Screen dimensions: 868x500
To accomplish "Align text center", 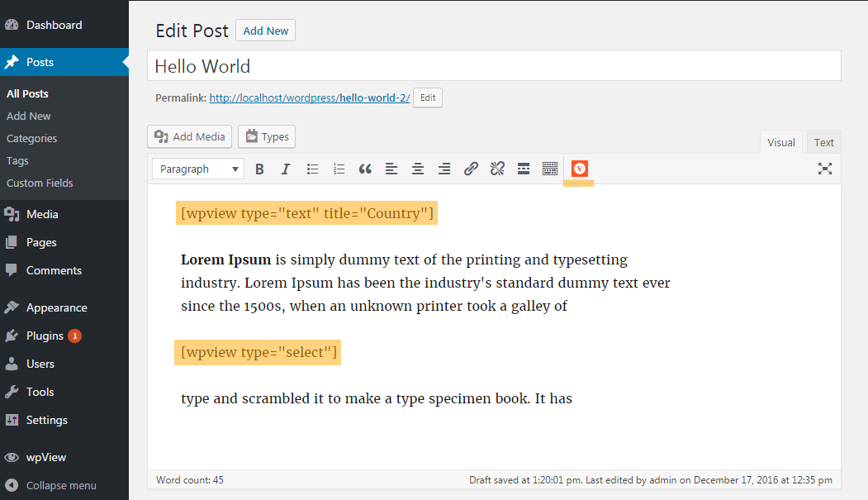I will tap(418, 169).
